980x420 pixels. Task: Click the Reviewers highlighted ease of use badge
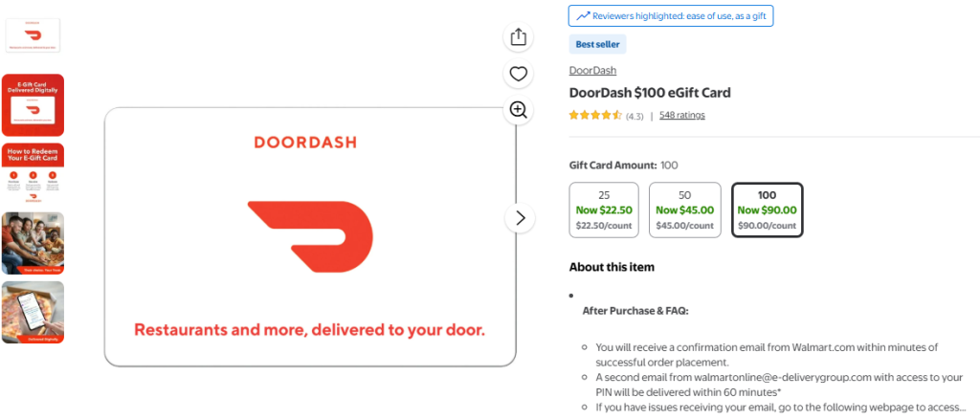point(670,16)
